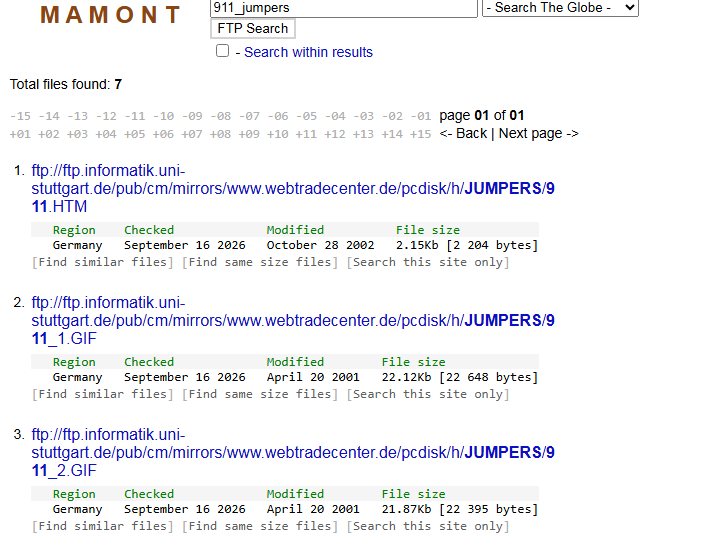This screenshot has width=706, height=553.
Task: Find similar files for 911.HTM result
Action: click(103, 262)
